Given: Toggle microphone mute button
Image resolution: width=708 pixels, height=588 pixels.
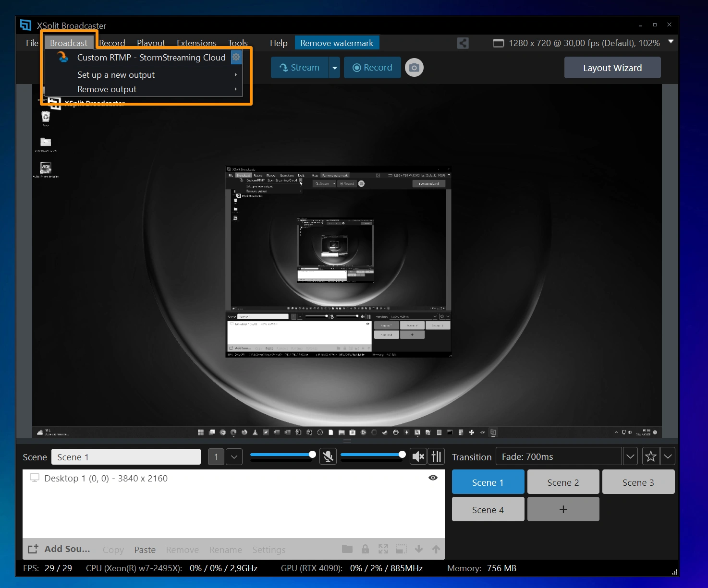Looking at the screenshot, I should tap(328, 456).
